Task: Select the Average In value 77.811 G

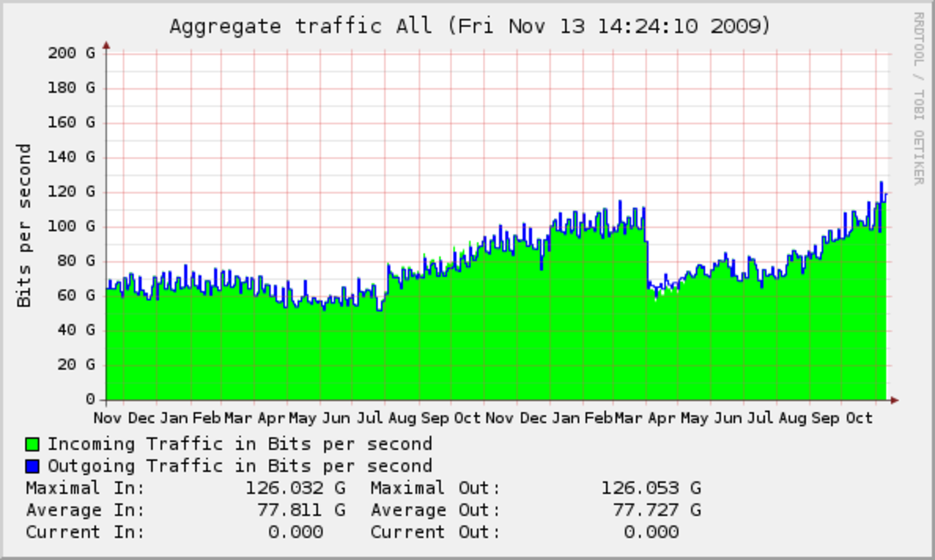Action: tap(301, 510)
